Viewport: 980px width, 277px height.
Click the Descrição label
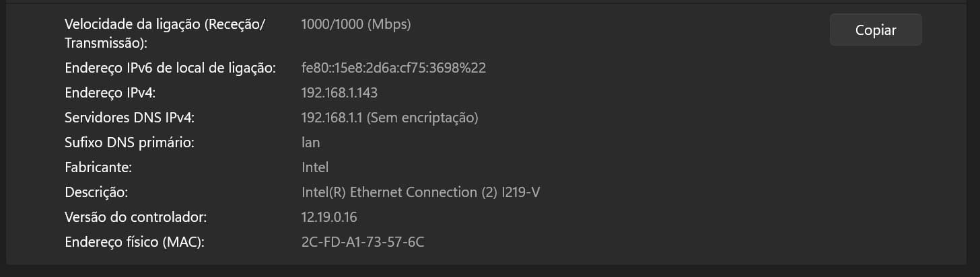click(x=96, y=192)
